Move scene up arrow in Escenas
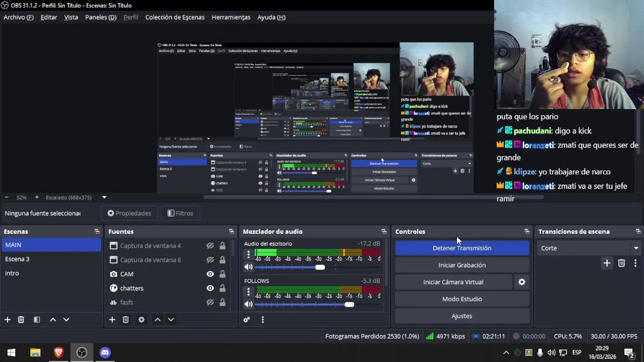 coord(53,320)
